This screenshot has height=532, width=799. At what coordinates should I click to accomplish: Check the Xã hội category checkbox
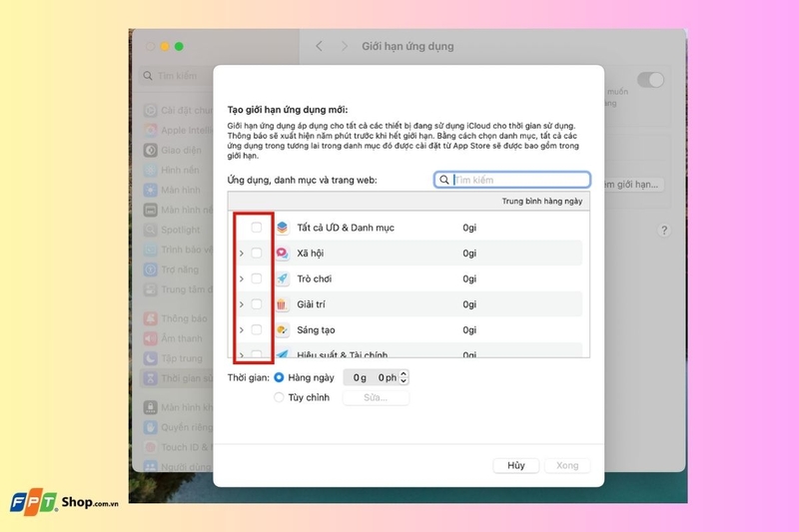pyautogui.click(x=257, y=253)
